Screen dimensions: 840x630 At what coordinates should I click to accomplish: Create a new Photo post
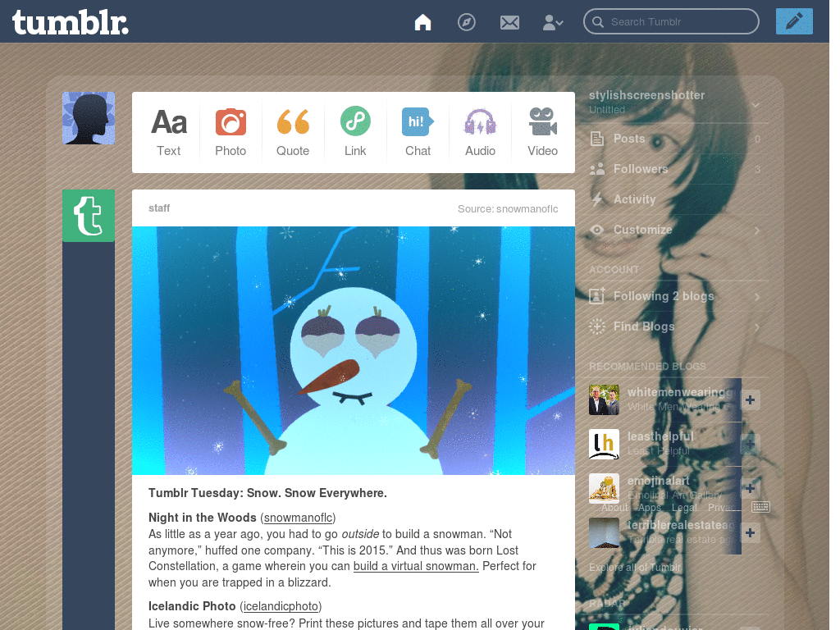(x=231, y=132)
